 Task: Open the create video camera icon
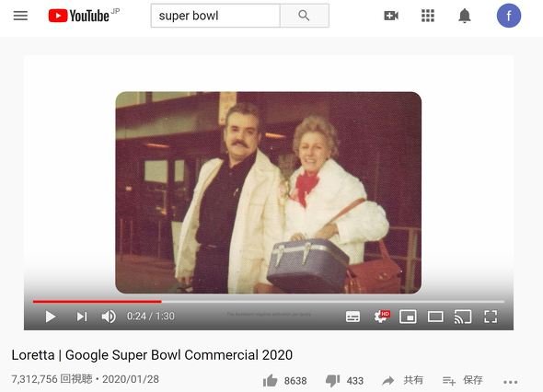391,16
